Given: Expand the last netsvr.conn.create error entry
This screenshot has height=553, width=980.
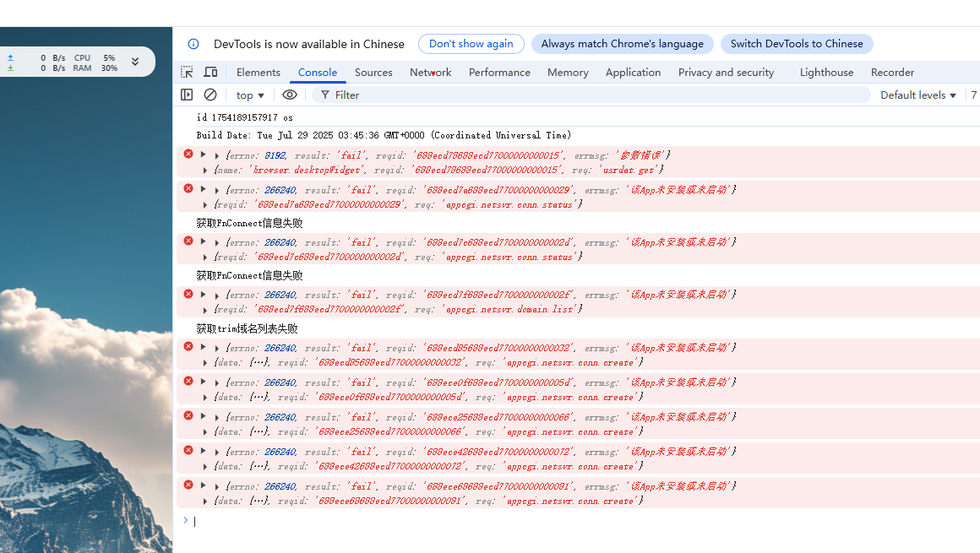Looking at the screenshot, I should click(x=203, y=485).
